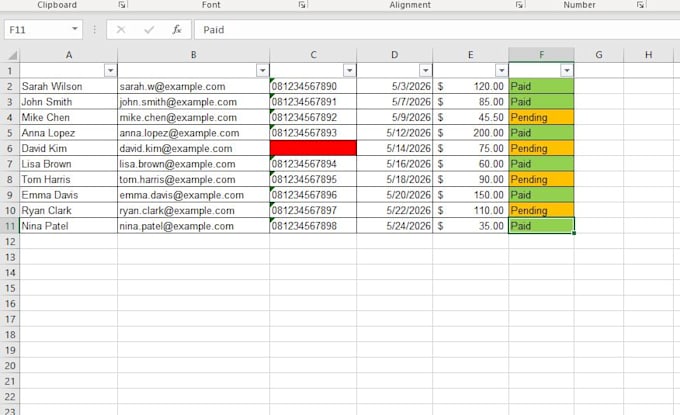Click the orange Pending cell for Mike Chen

tap(541, 117)
